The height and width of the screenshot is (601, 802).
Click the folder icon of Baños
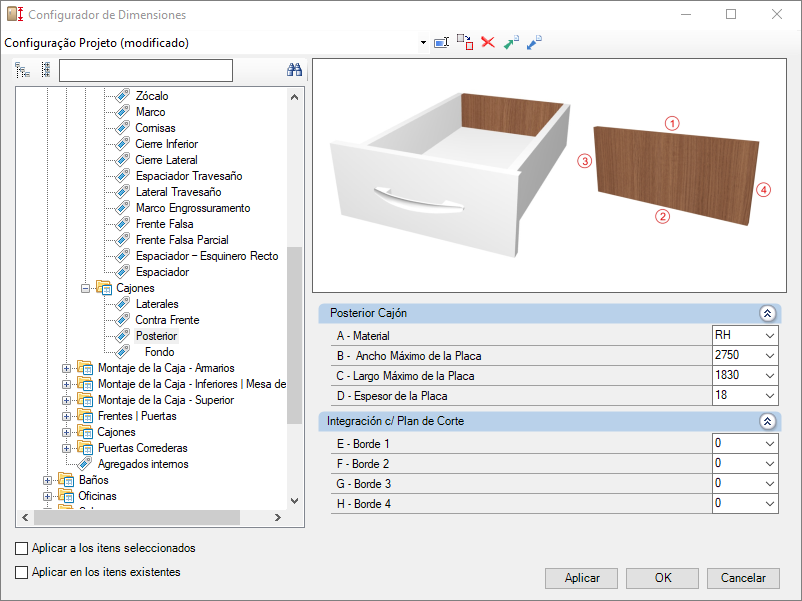(66, 480)
